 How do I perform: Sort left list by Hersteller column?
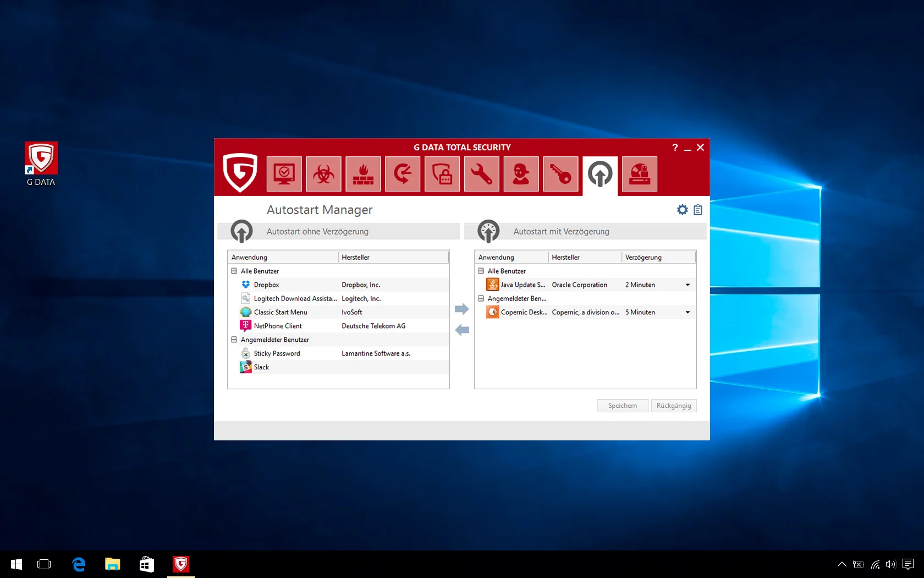point(393,257)
